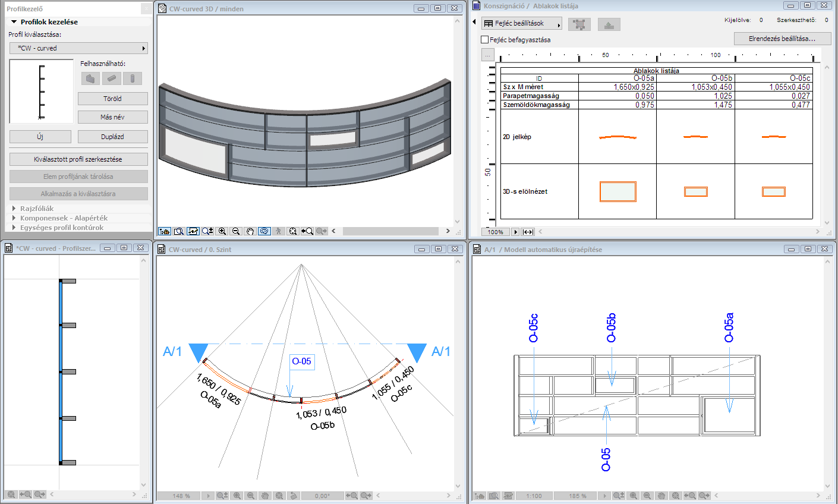Click the Previous Zoom arrow in 3D toolbar
Screen dimensions: 838x504
[x=308, y=231]
